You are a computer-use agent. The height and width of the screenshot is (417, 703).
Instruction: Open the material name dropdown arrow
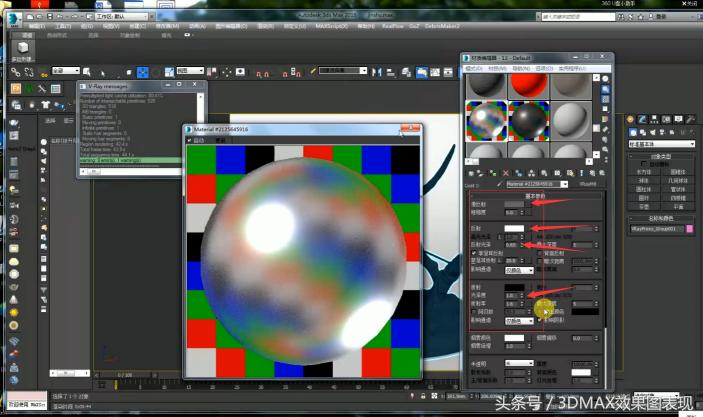tap(564, 184)
